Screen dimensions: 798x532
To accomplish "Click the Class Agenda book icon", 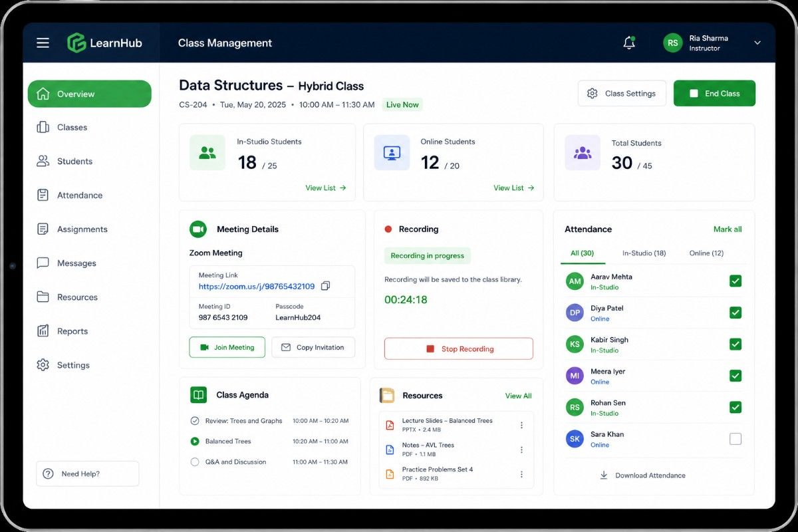I will tap(198, 394).
